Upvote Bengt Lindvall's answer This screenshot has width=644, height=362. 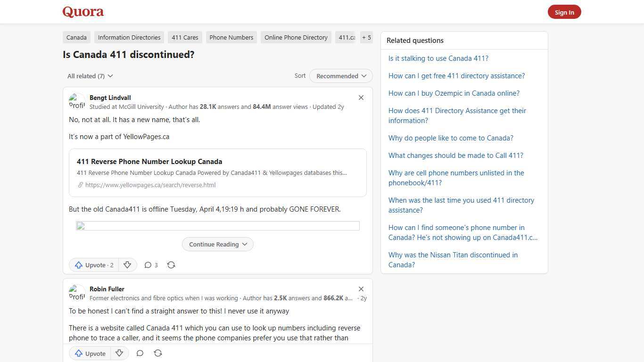click(x=94, y=265)
